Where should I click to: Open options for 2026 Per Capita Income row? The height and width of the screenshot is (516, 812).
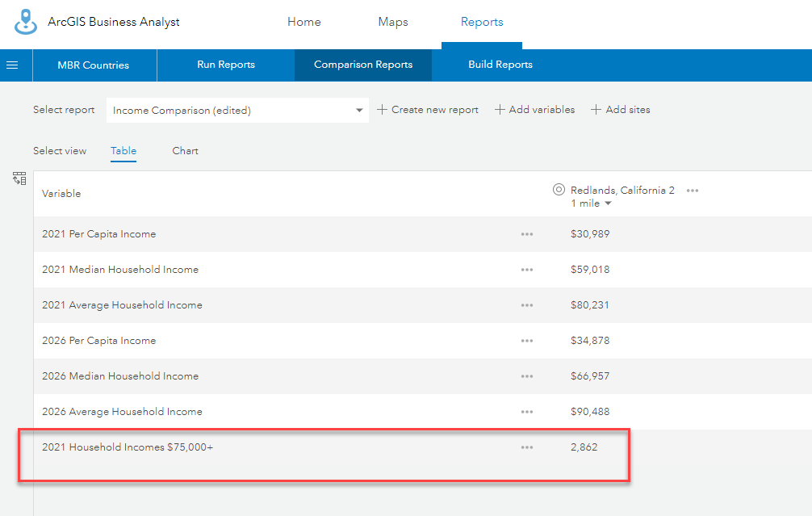(x=527, y=341)
